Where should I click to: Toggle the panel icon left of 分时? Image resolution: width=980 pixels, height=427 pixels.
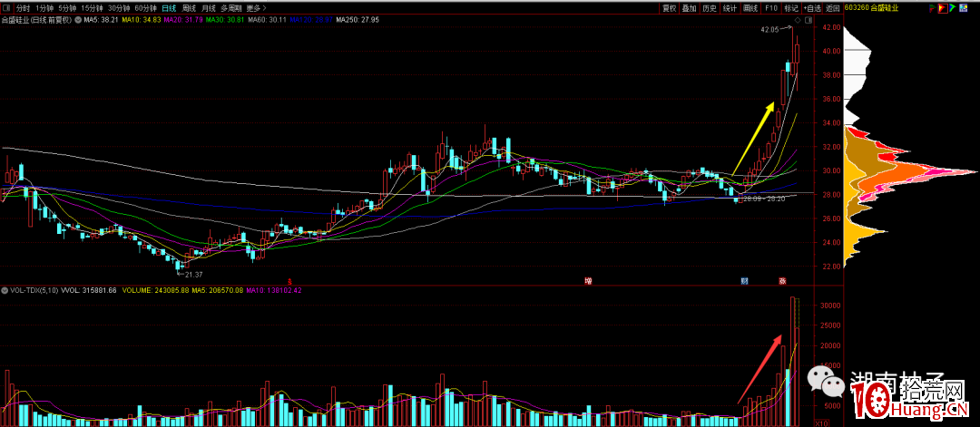pyautogui.click(x=5, y=8)
